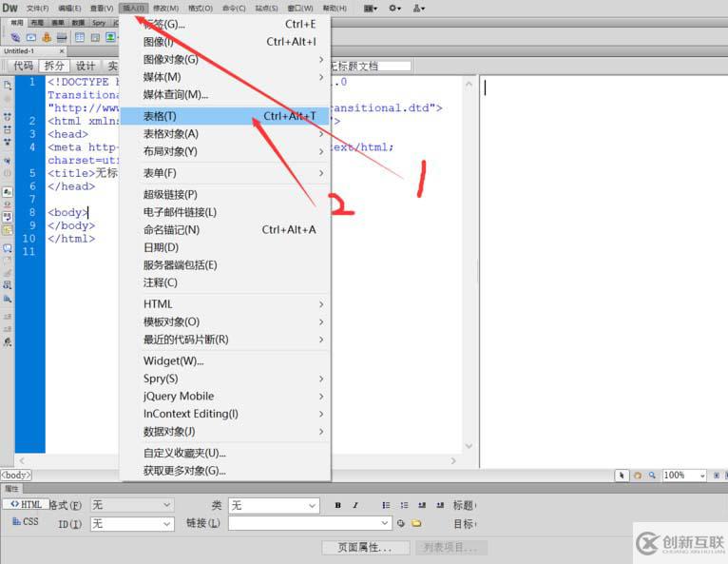Switch to the 拆分 split view
This screenshot has width=728, height=564.
pyautogui.click(x=54, y=66)
